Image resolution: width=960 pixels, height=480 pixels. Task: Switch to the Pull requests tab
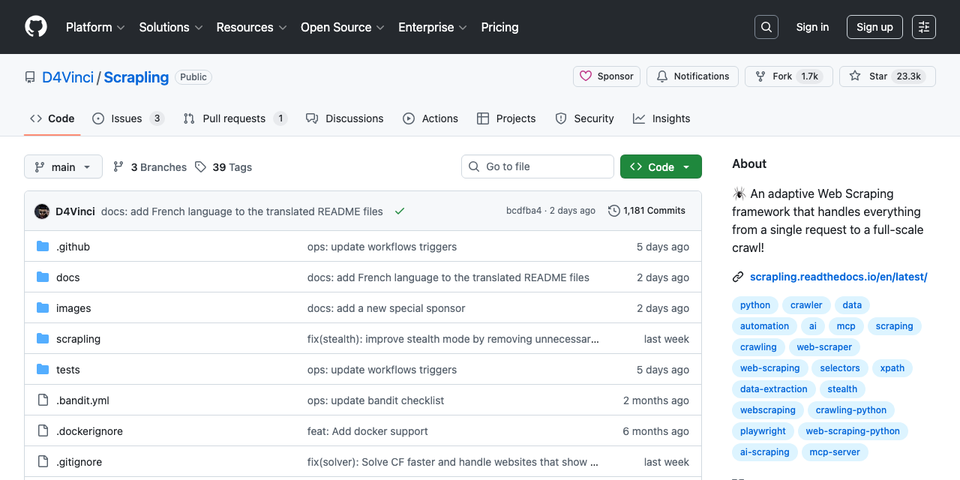click(x=235, y=118)
